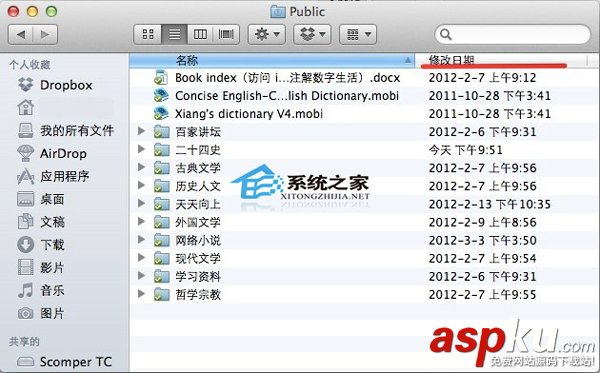Click the Public folder title icon
The height and width of the screenshot is (373, 600).
(277, 11)
